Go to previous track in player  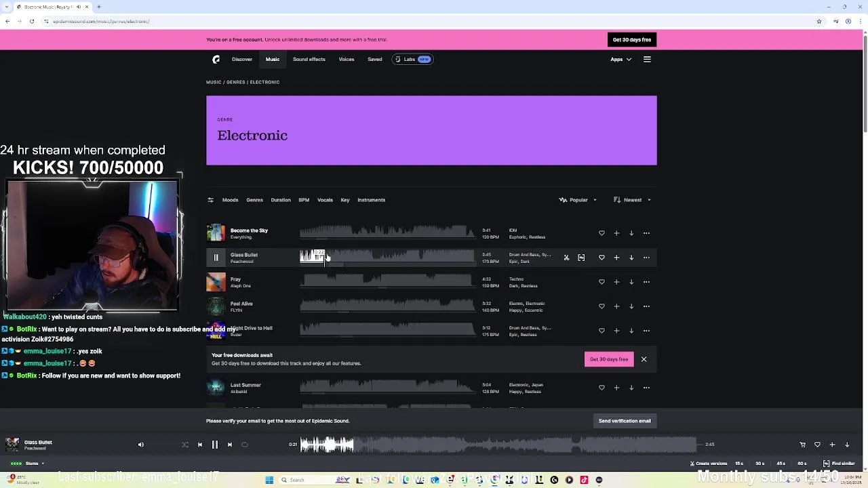200,445
